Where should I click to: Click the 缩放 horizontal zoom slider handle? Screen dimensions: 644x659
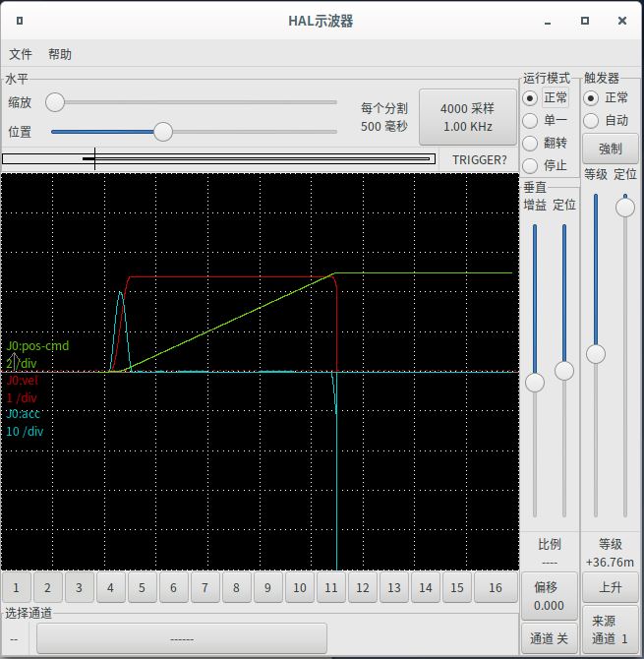(x=55, y=102)
